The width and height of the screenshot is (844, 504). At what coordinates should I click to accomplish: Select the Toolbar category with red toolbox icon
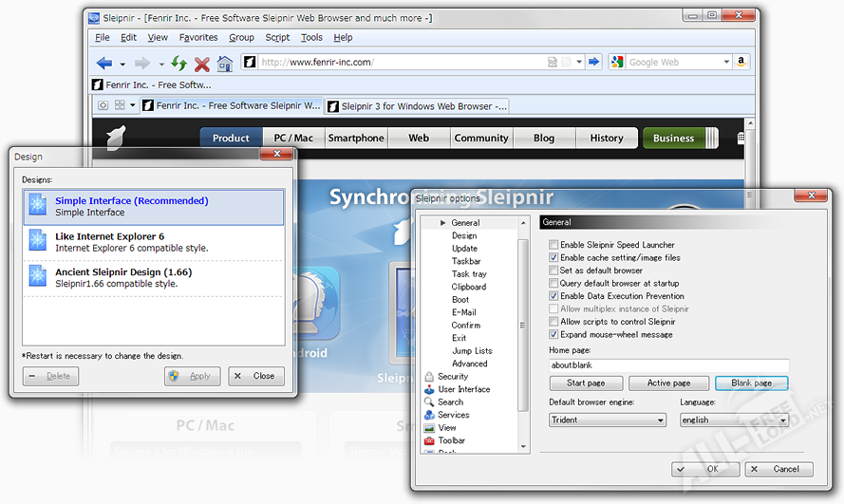coord(451,440)
